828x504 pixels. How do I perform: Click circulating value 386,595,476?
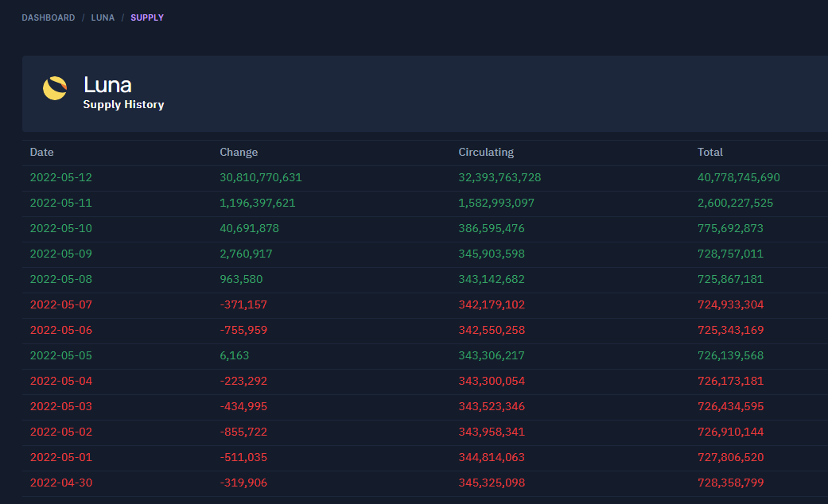pos(492,228)
